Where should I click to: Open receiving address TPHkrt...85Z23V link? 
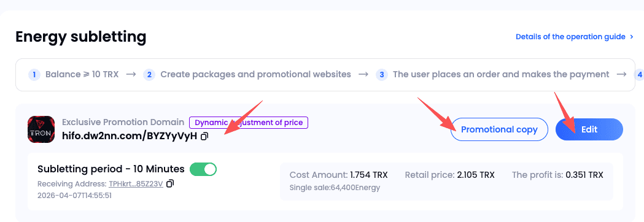point(136,184)
